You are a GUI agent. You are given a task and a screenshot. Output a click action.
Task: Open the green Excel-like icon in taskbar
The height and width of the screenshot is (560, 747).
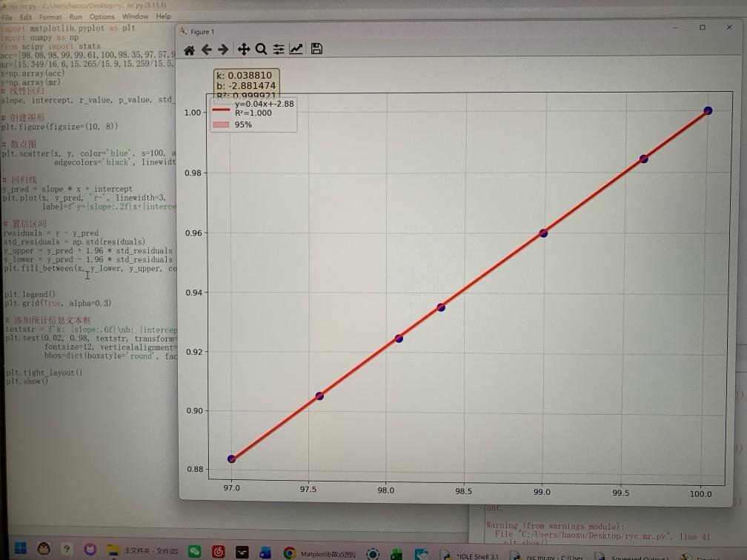pyautogui.click(x=396, y=554)
